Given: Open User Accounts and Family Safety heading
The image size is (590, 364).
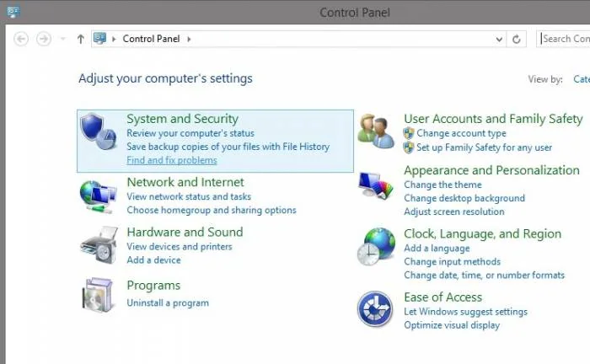Looking at the screenshot, I should [x=494, y=119].
